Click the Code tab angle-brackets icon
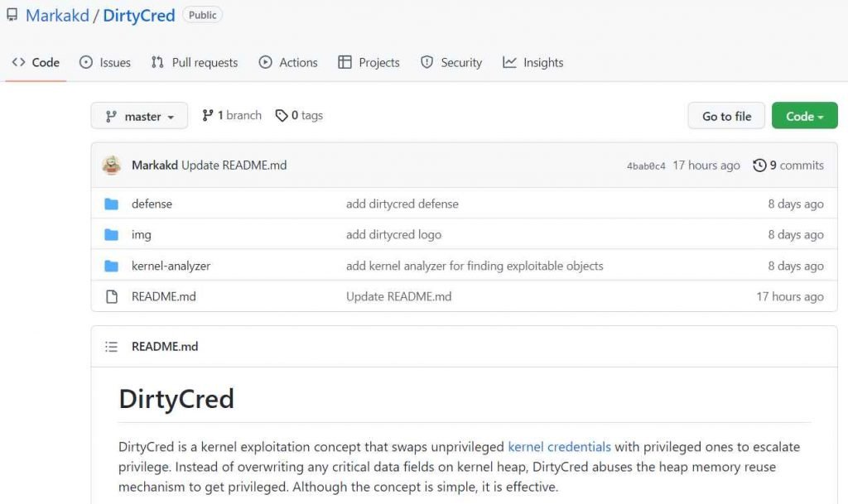Viewport: 848px width, 504px height. point(18,62)
